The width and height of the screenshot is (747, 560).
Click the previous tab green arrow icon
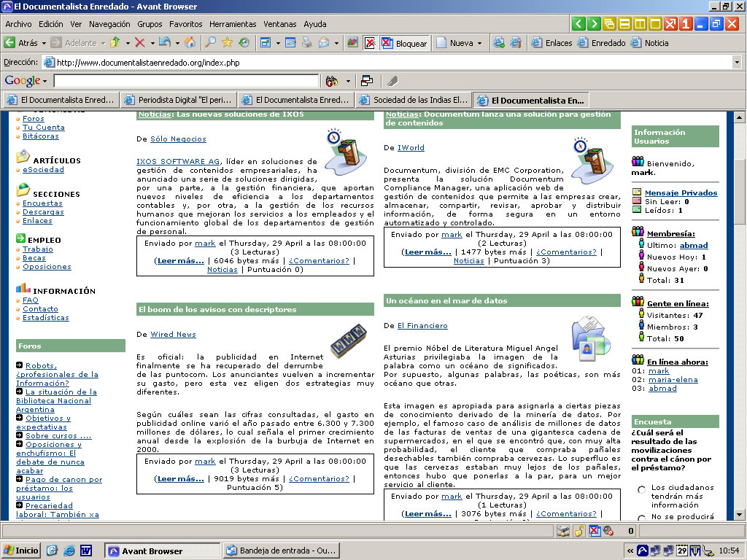point(578,24)
